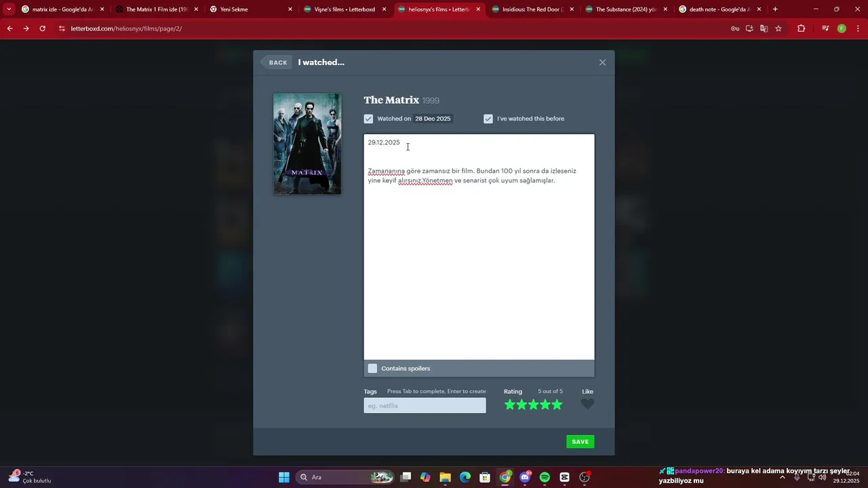
Task: Go back with browser back arrow
Action: coord(9,28)
